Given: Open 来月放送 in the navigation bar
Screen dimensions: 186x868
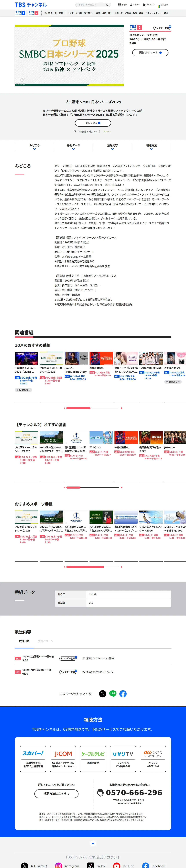Looking at the screenshot, I should coord(59,13).
